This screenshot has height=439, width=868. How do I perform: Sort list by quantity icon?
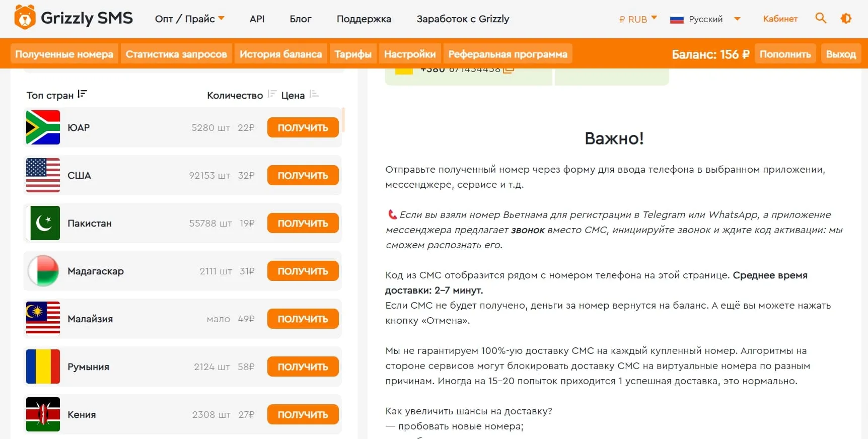[272, 94]
